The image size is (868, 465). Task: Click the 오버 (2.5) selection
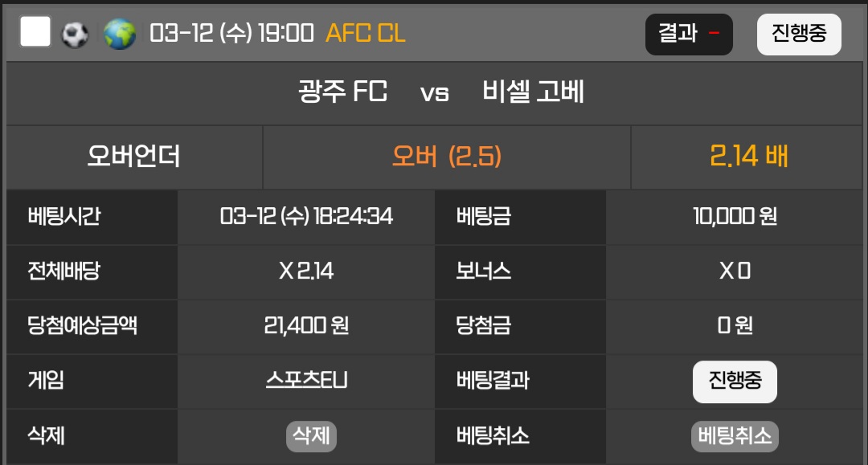447,156
